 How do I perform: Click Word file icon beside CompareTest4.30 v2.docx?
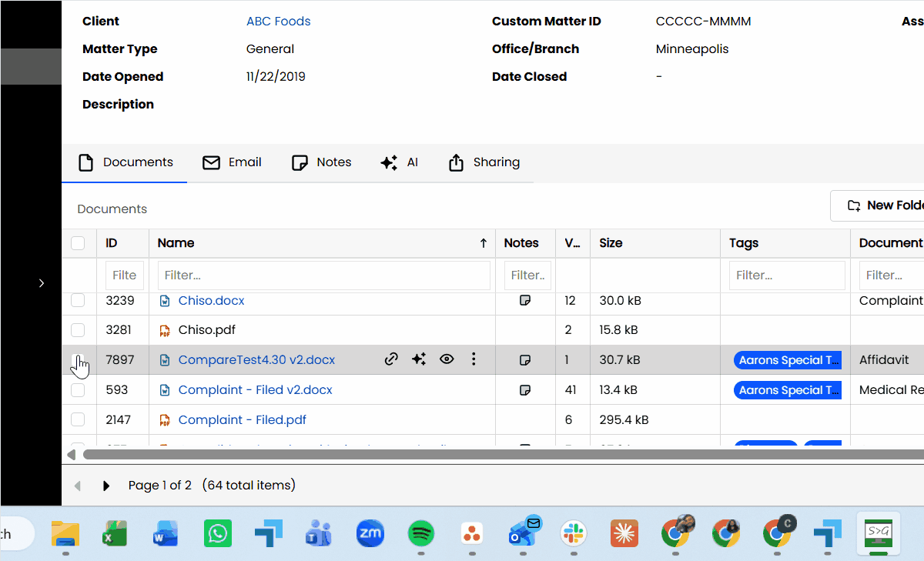[x=164, y=360]
